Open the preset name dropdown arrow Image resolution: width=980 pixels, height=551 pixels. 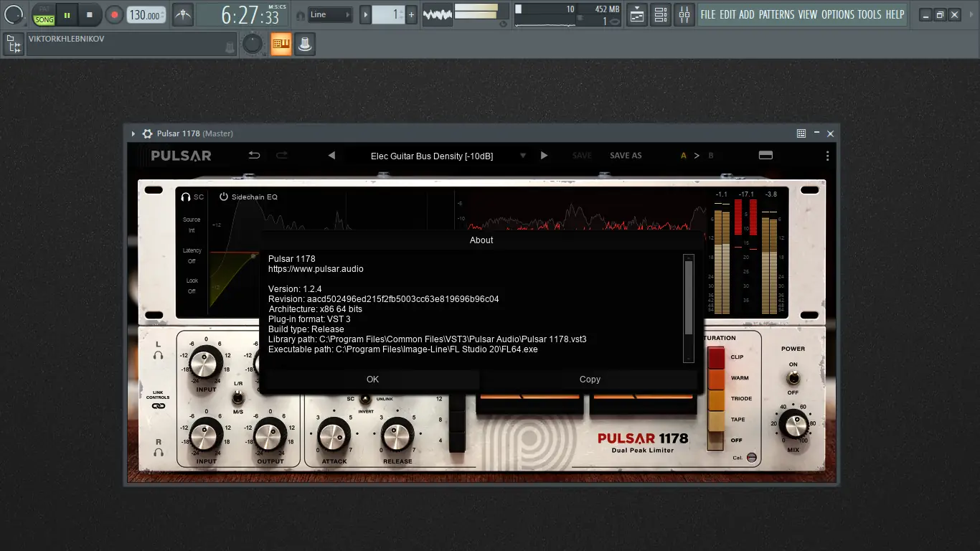point(522,156)
